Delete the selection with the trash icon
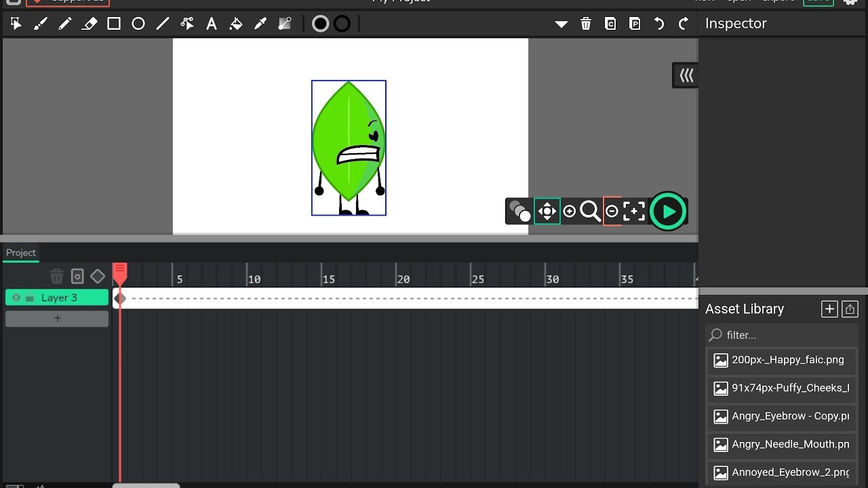 point(586,24)
